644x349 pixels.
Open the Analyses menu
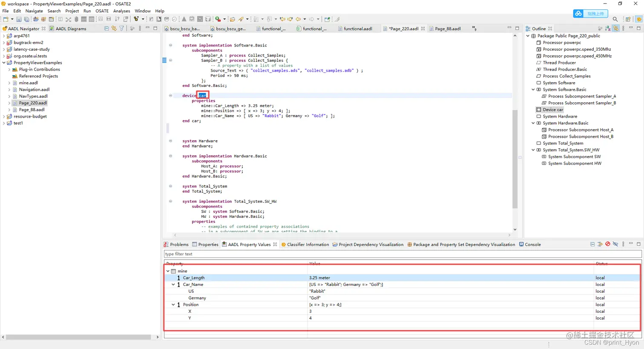pyautogui.click(x=121, y=11)
